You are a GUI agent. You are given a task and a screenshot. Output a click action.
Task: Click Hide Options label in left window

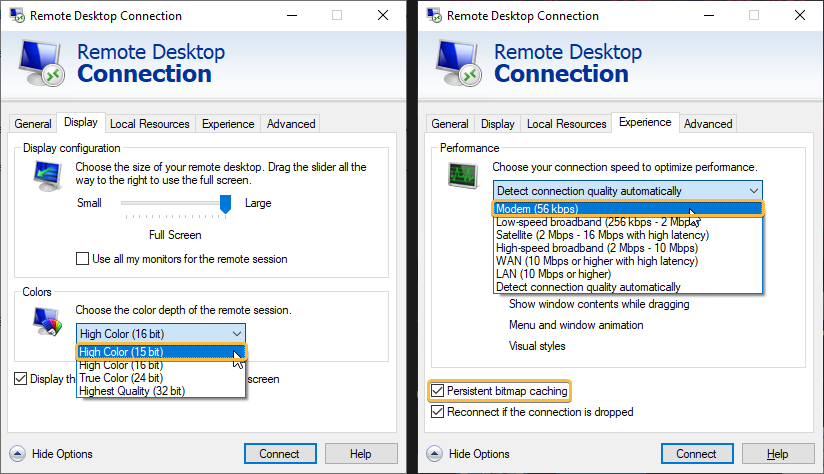tap(62, 454)
